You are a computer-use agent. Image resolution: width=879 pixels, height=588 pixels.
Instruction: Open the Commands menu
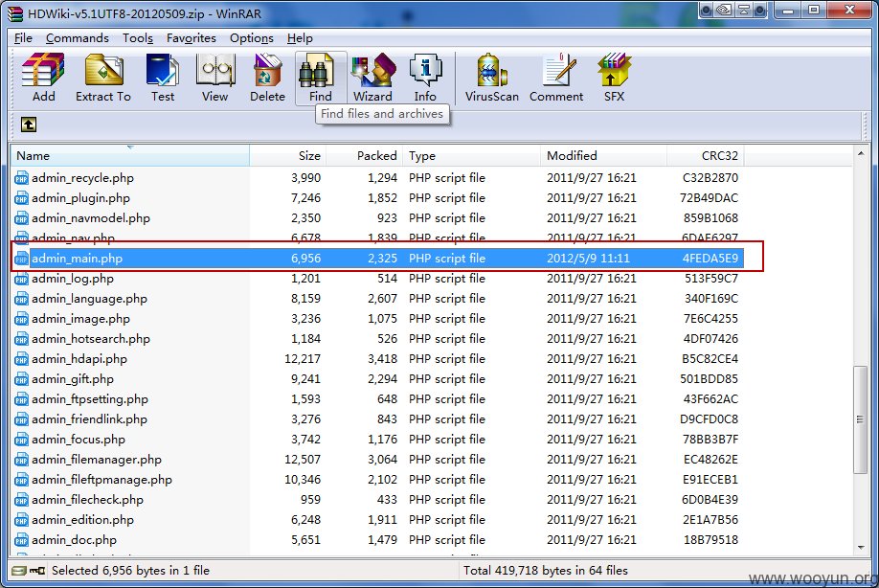pyautogui.click(x=78, y=38)
